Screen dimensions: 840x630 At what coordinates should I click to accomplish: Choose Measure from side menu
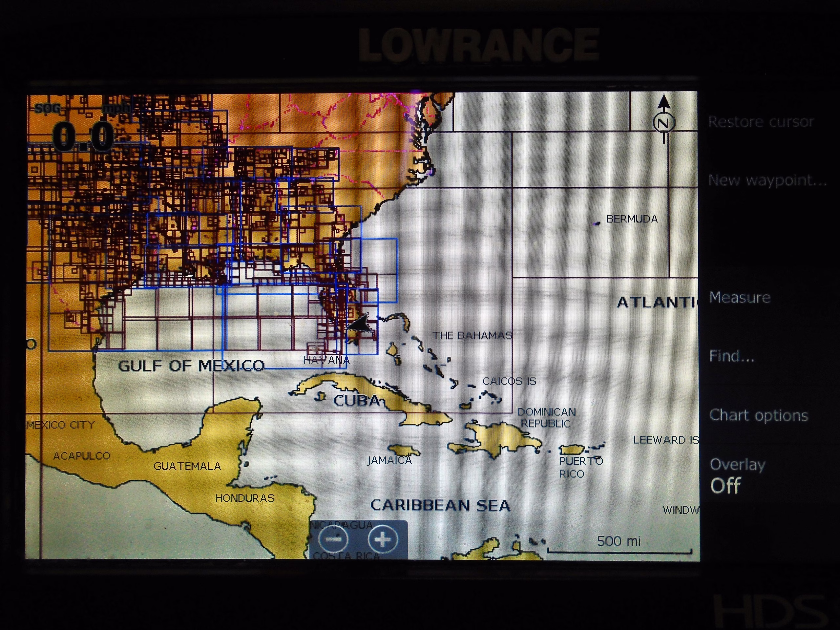click(740, 297)
